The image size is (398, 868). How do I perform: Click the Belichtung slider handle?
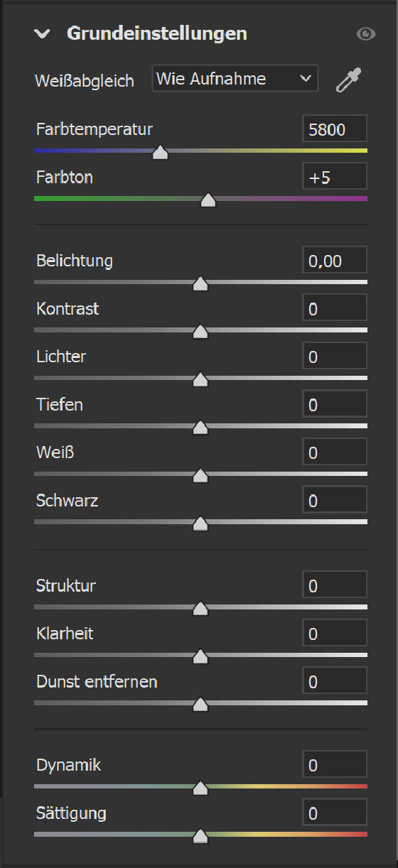click(200, 284)
